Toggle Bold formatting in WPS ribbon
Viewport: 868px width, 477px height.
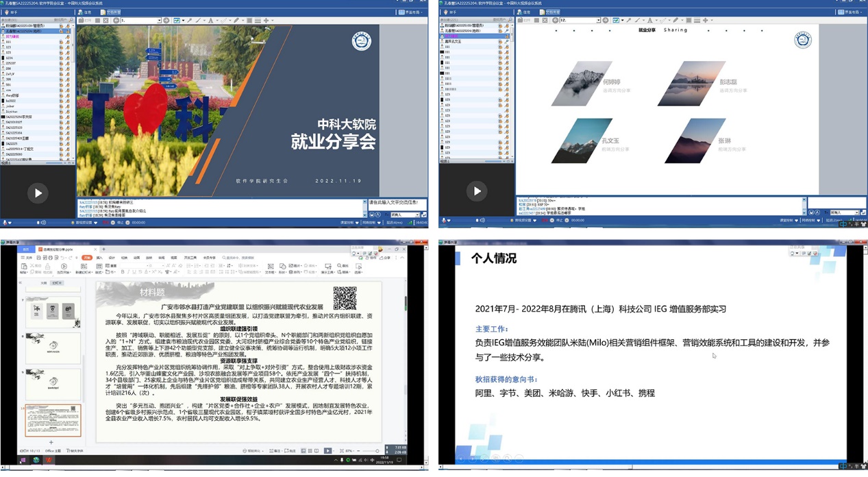coord(123,272)
